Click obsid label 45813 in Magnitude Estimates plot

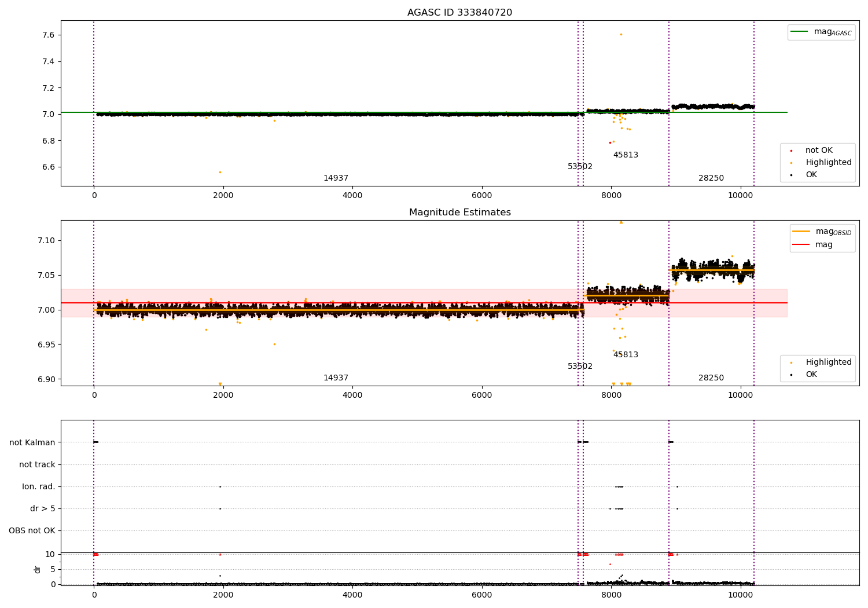[626, 355]
